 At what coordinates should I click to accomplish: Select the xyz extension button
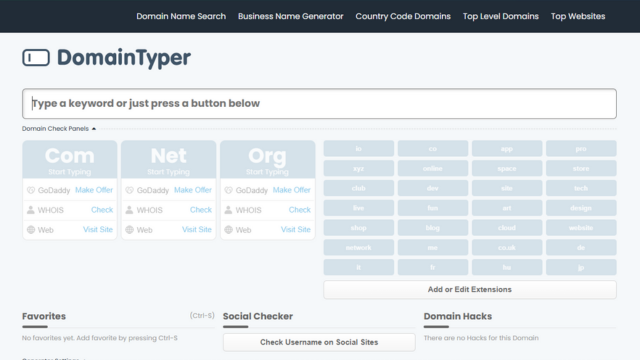359,168
